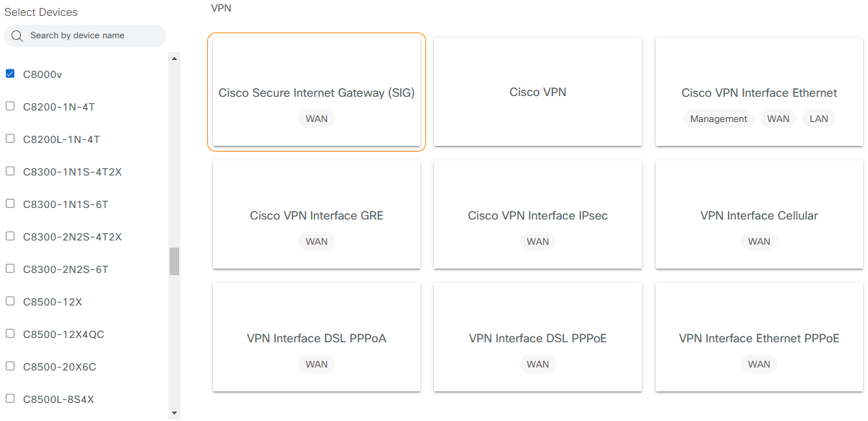Click the Management tag on Cisco VPN Interface Ethernet

point(718,118)
